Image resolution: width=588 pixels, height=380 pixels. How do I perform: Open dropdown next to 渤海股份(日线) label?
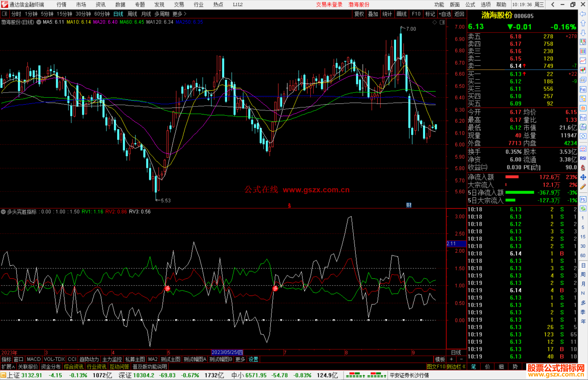[x=39, y=22]
